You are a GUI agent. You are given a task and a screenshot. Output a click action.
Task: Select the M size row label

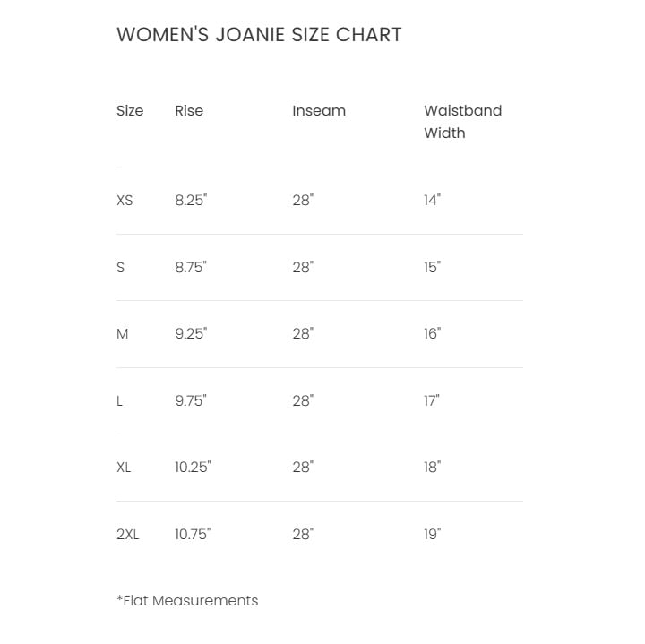(x=123, y=334)
